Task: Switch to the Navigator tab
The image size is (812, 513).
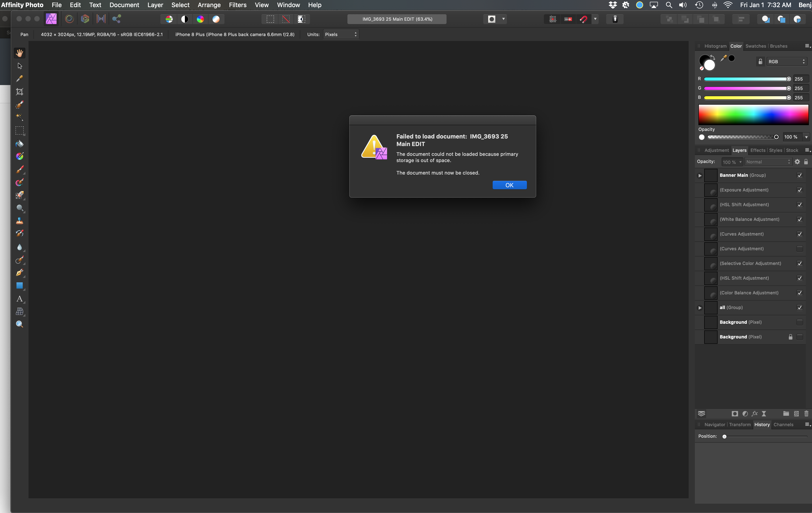Action: tap(714, 425)
